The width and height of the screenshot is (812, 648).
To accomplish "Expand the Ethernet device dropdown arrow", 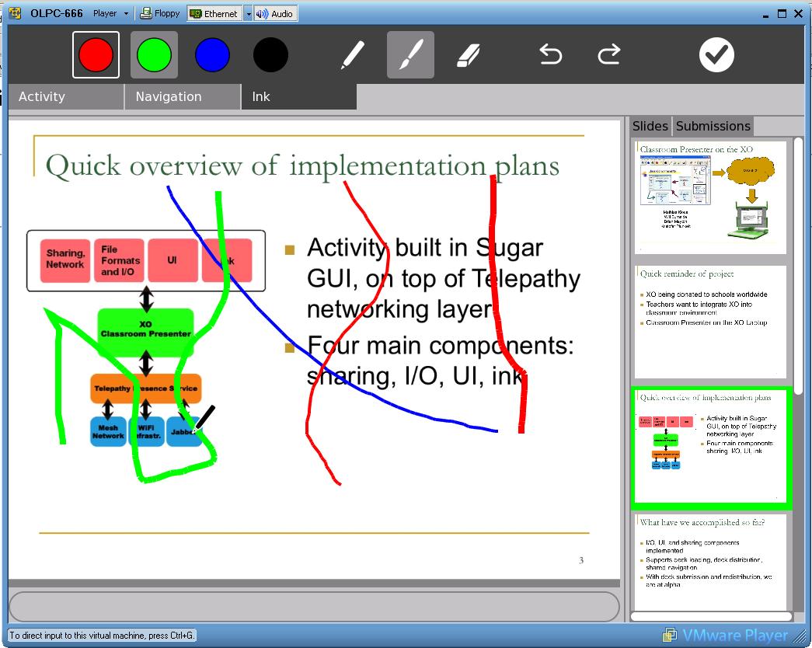I will coord(249,13).
